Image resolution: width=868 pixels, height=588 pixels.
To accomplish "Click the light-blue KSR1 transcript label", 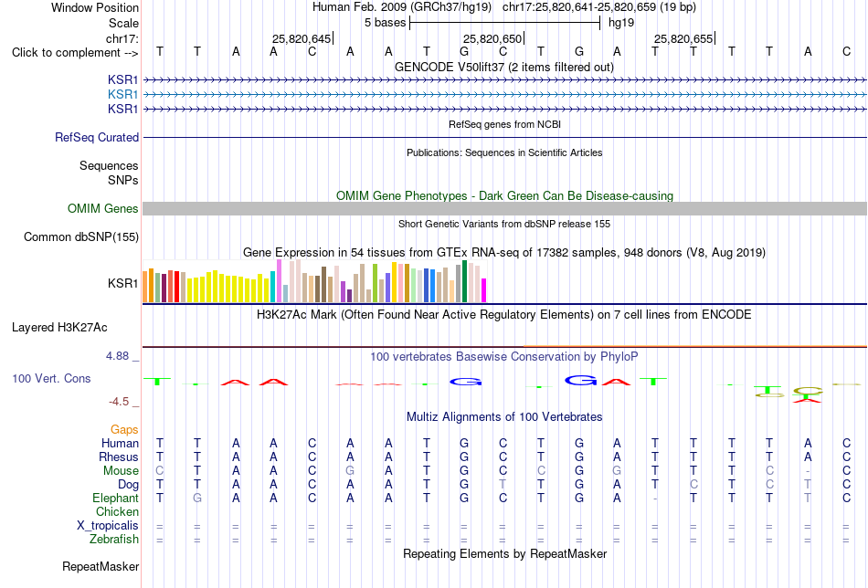I will pyautogui.click(x=123, y=95).
